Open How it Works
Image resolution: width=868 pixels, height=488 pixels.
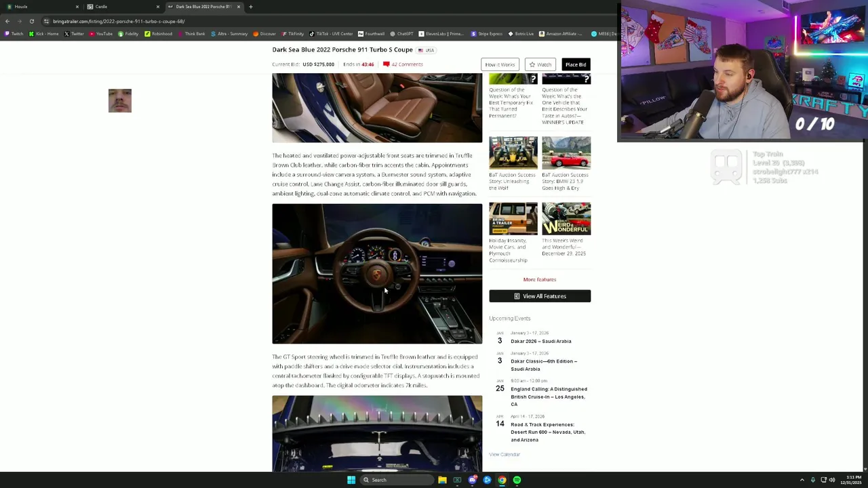click(x=500, y=64)
